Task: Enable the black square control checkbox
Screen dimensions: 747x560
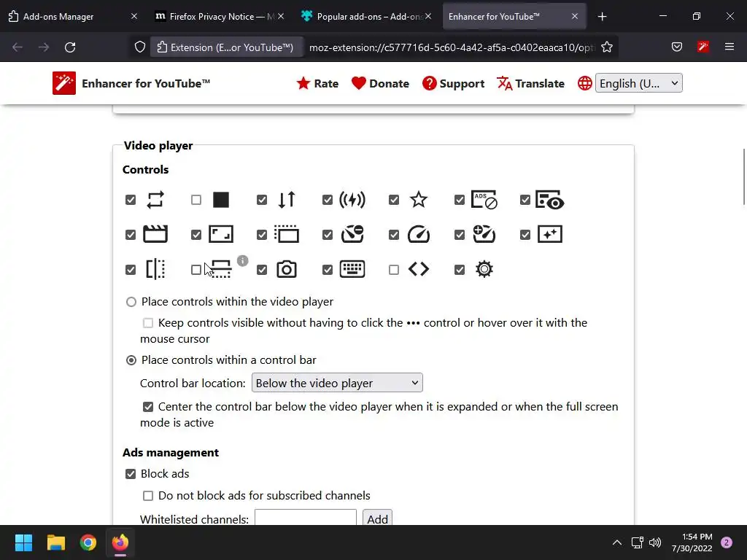Action: click(196, 200)
